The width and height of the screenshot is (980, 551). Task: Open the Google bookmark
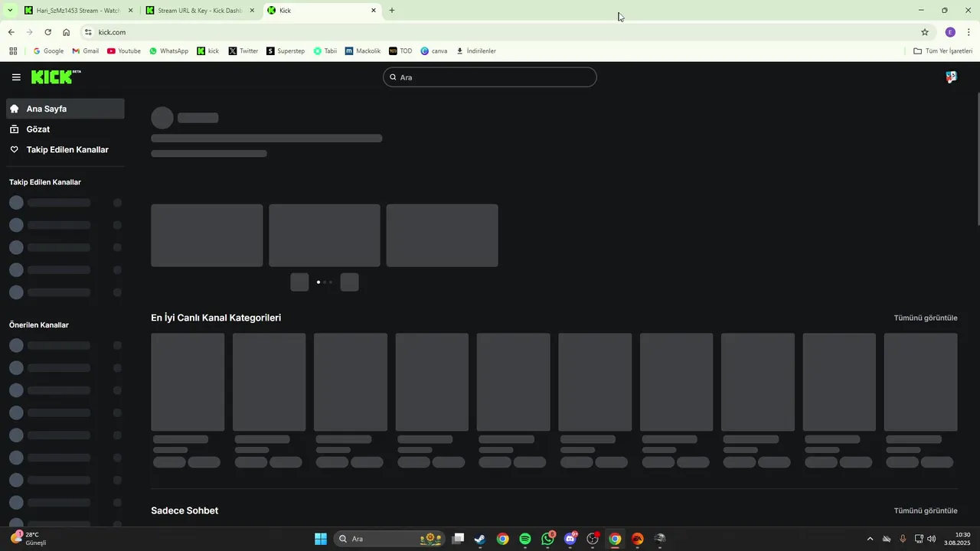[48, 51]
